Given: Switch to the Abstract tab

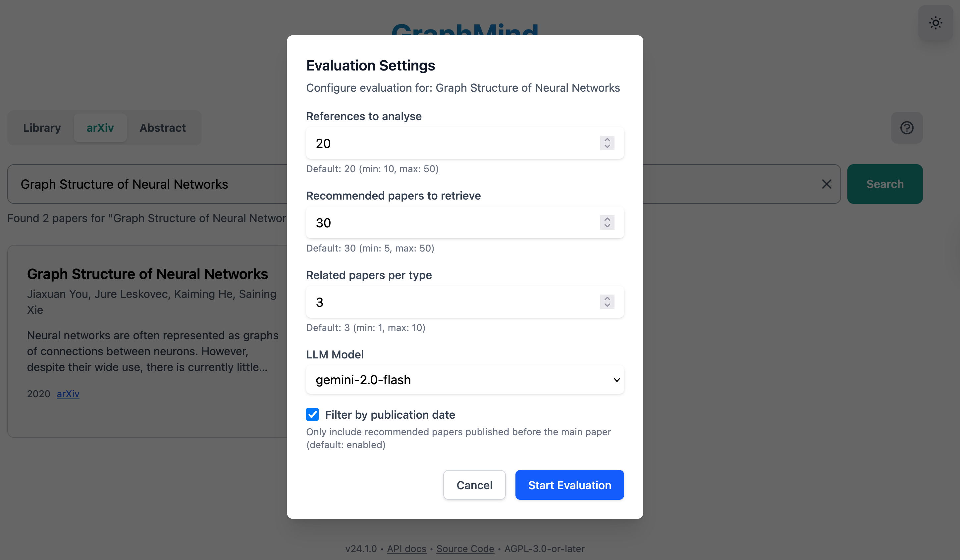Looking at the screenshot, I should pos(163,127).
